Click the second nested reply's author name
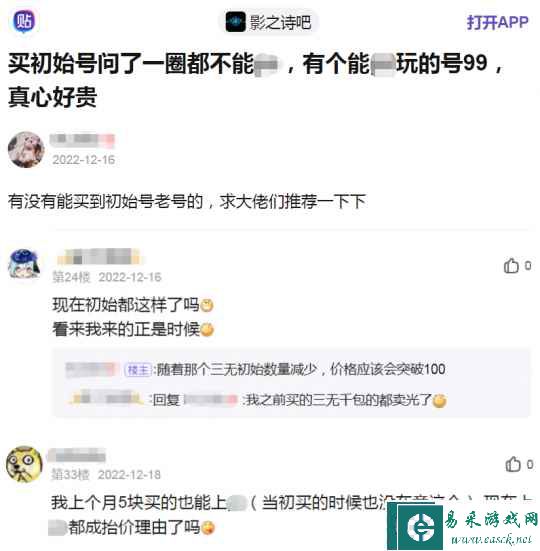Viewport: 540px width, 551px height. 105,398
